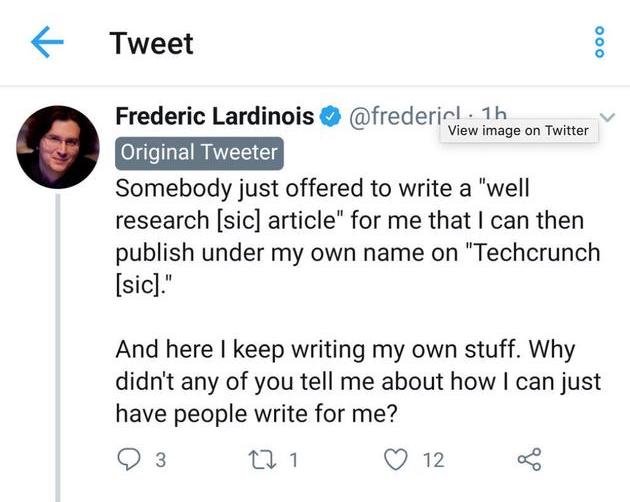Expand the tweet options chevron
This screenshot has height=502, width=630.
(x=608, y=117)
